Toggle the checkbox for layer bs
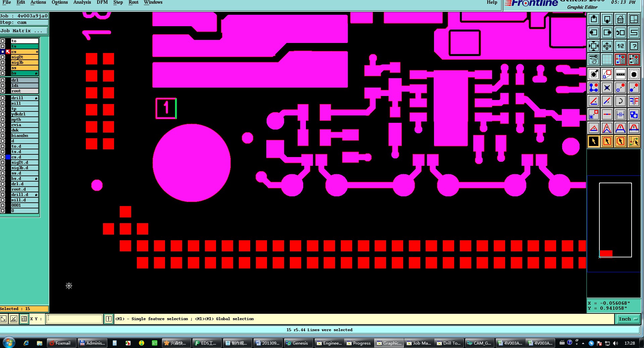The height and width of the screenshot is (348, 644). tap(3, 73)
